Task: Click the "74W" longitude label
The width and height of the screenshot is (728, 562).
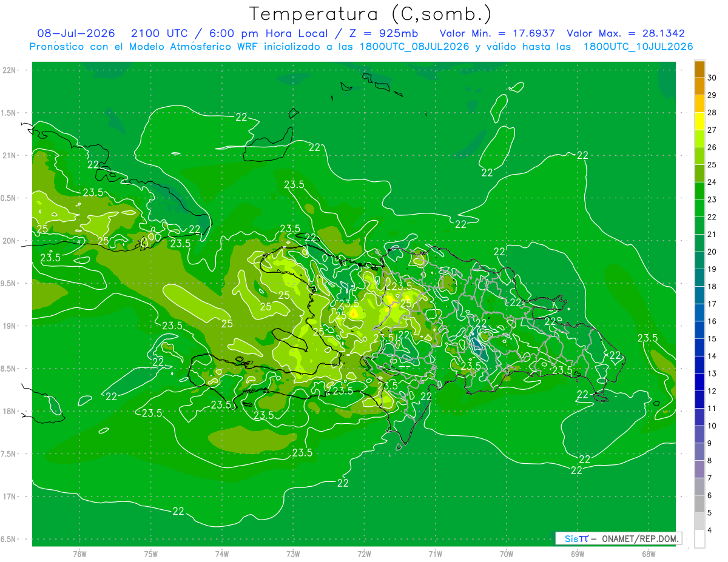Action: [x=222, y=554]
